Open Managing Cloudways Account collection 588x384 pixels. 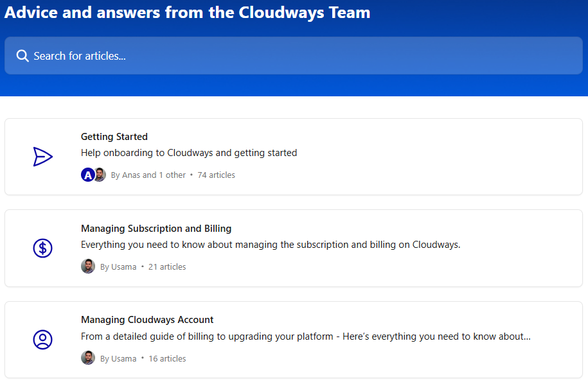(147, 320)
